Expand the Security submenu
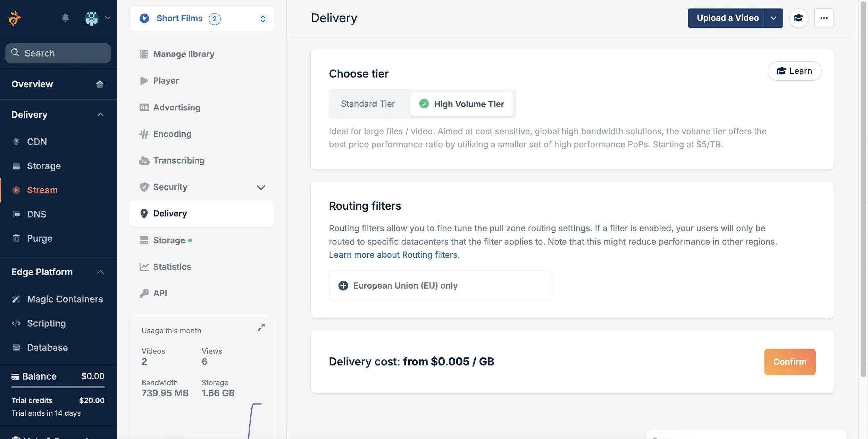The width and height of the screenshot is (868, 439). [x=261, y=187]
